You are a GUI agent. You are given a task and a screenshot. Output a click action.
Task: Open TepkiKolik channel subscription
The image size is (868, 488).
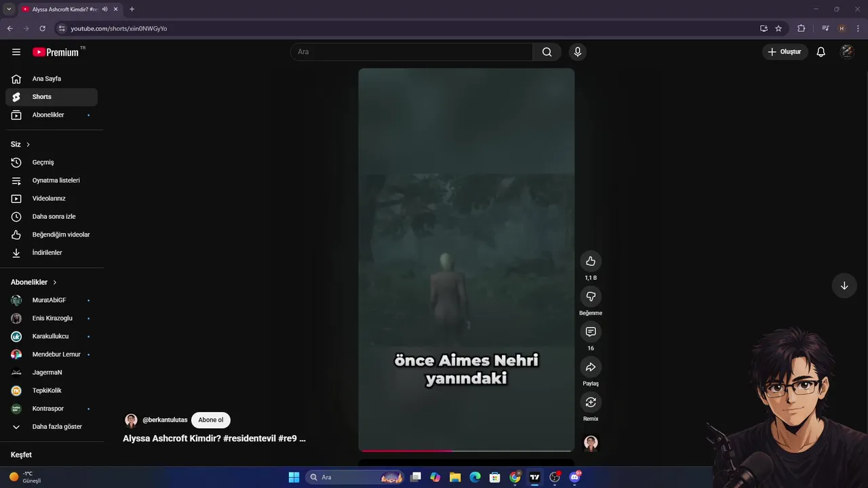(52, 390)
